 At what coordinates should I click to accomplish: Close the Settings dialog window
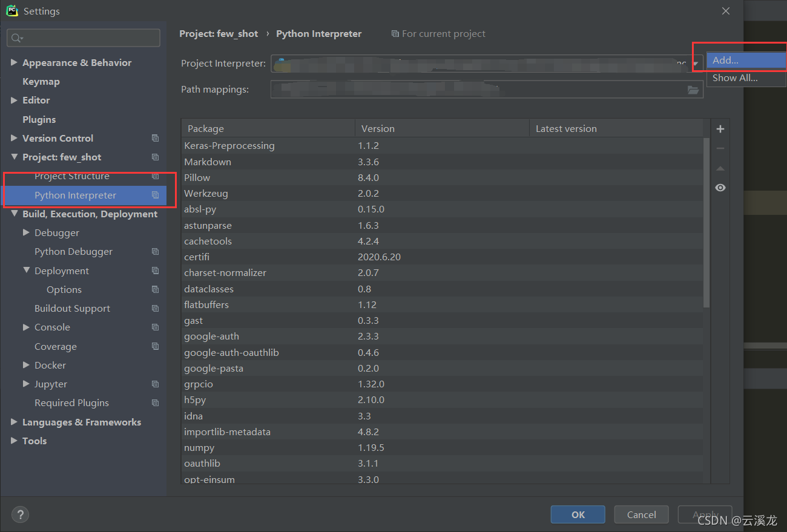[726, 11]
